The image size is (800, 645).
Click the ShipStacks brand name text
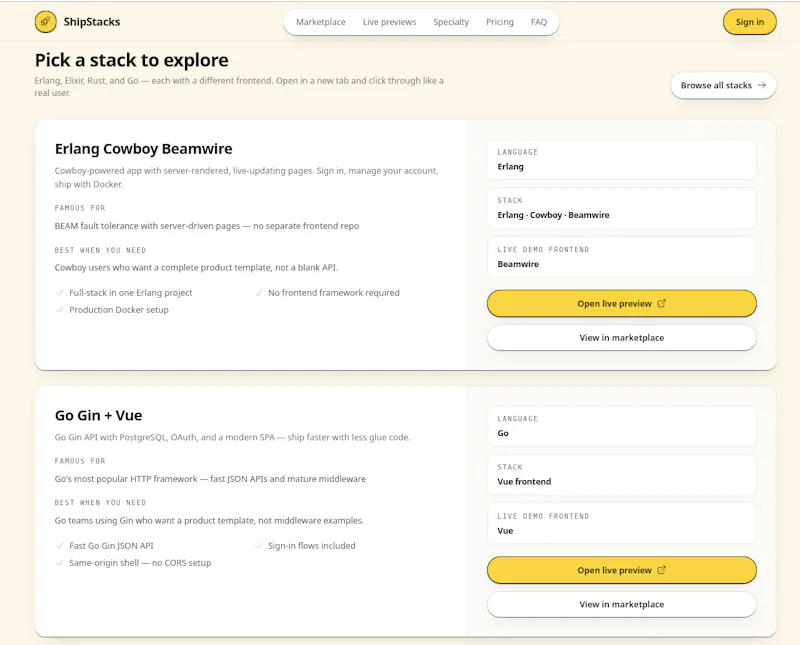pyautogui.click(x=92, y=22)
